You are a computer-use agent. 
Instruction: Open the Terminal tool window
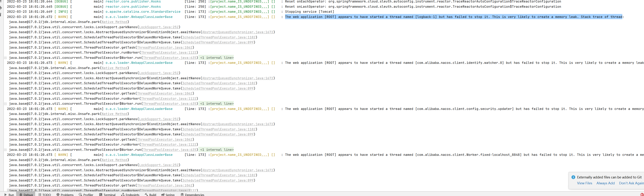(109, 195)
